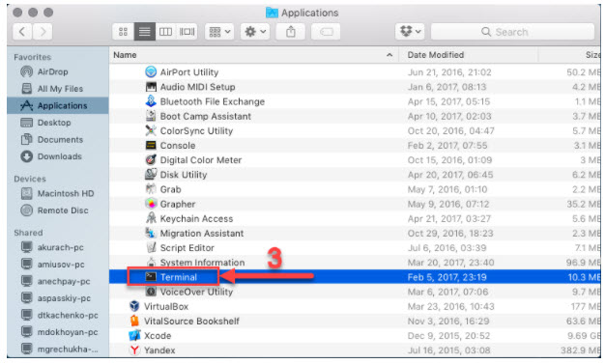Click the Script Editor icon

151,247
